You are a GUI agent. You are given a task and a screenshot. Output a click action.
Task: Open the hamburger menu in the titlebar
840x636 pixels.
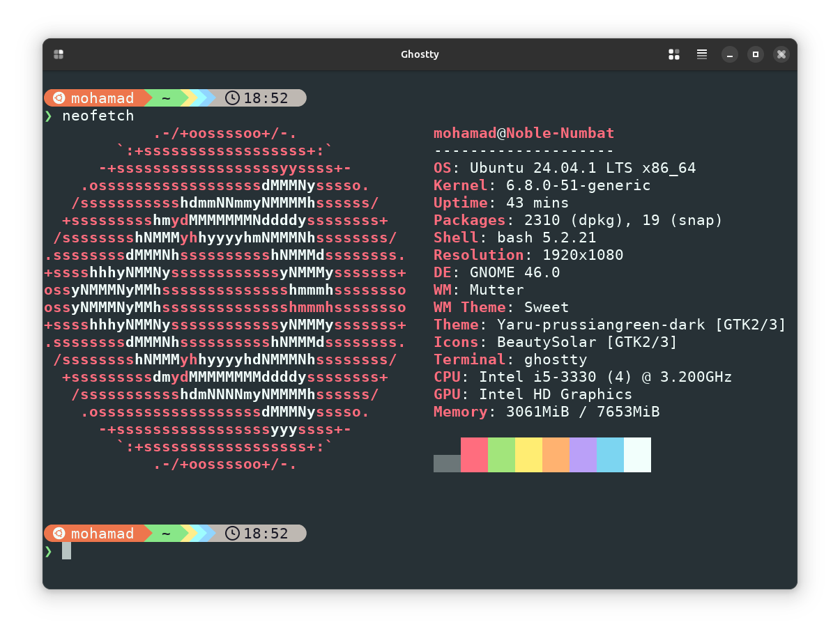click(701, 54)
